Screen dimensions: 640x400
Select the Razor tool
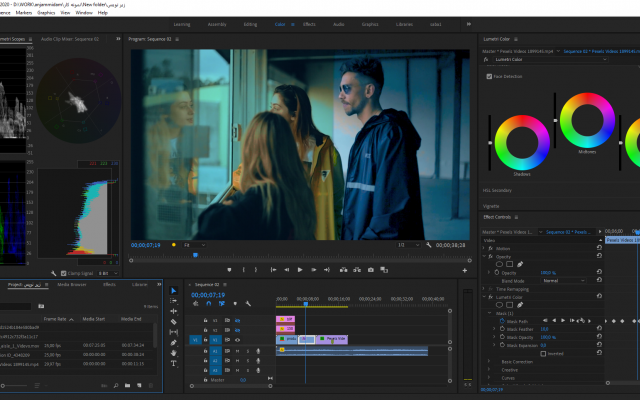pyautogui.click(x=173, y=322)
